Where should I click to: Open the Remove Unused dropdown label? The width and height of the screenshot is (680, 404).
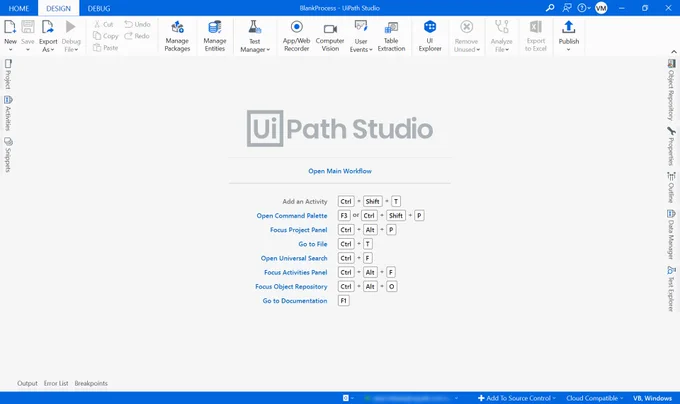(467, 46)
